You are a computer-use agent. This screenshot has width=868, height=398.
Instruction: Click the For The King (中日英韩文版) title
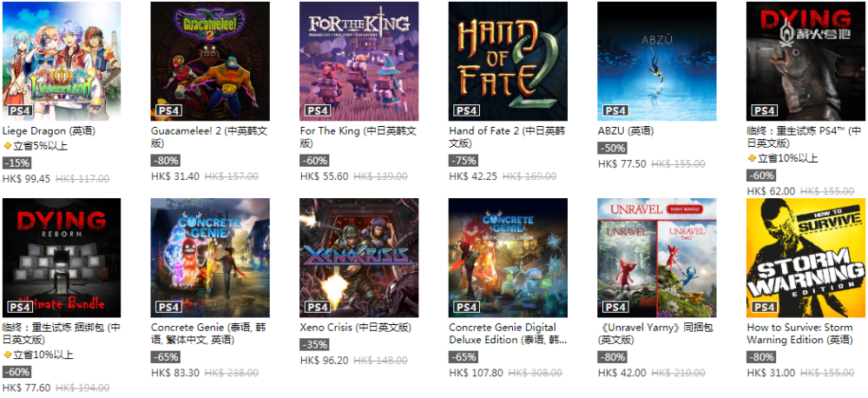pyautogui.click(x=358, y=137)
